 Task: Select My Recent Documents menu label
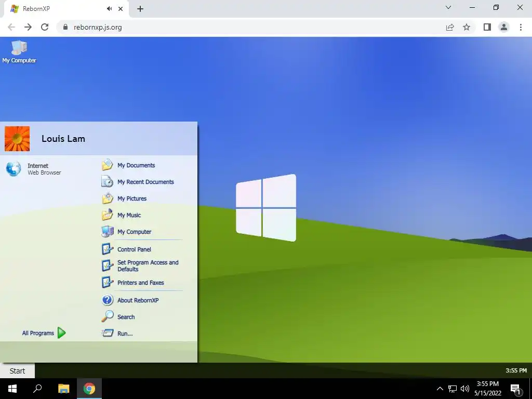click(145, 182)
